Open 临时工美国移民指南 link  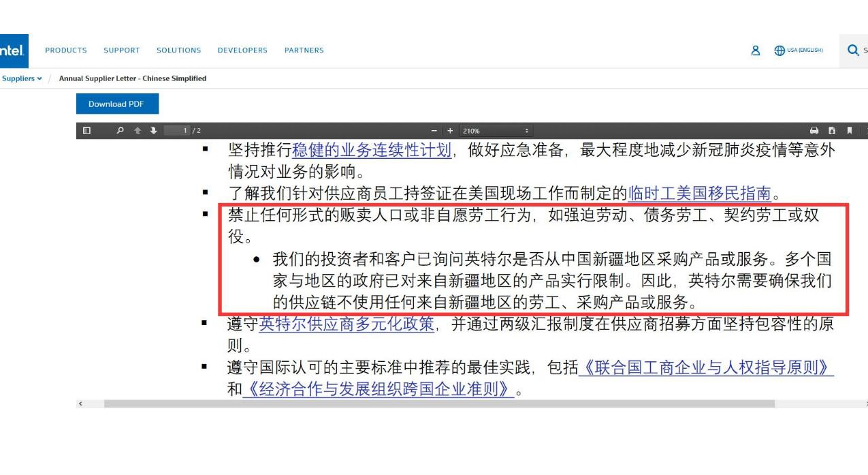click(x=700, y=193)
